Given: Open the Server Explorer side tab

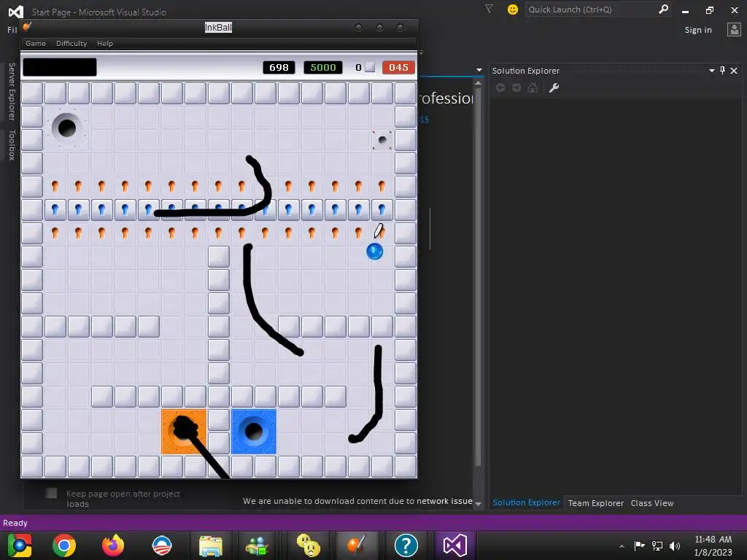Looking at the screenshot, I should coord(12,91).
